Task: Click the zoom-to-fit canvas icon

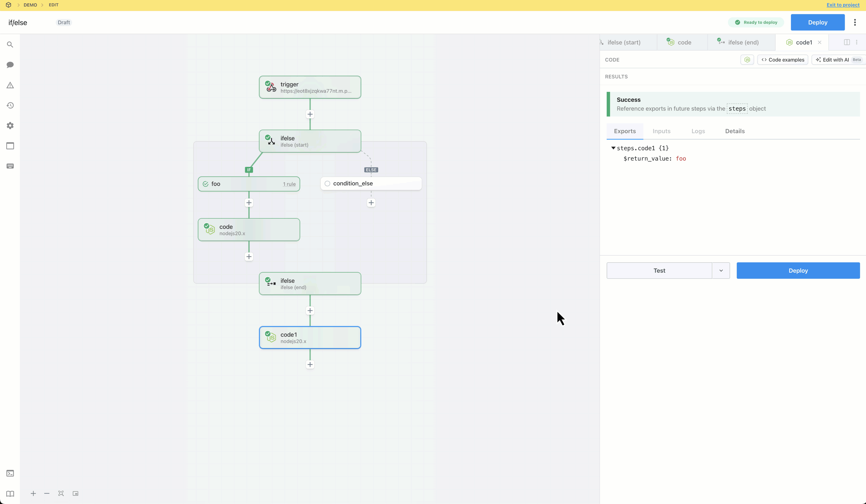Action: 61,493
